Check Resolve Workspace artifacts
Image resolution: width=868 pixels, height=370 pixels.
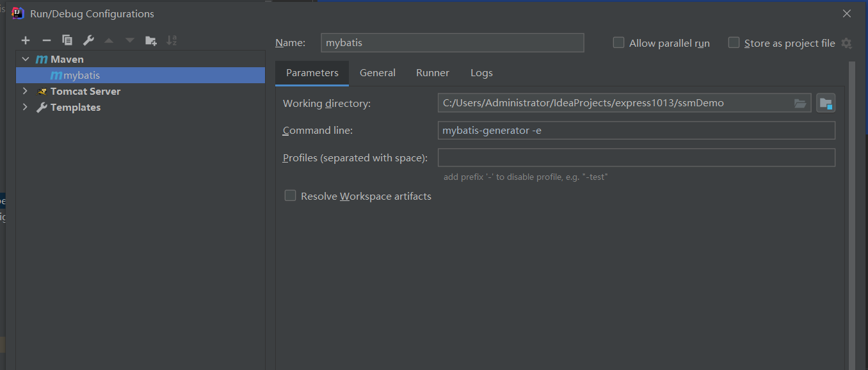tap(290, 196)
